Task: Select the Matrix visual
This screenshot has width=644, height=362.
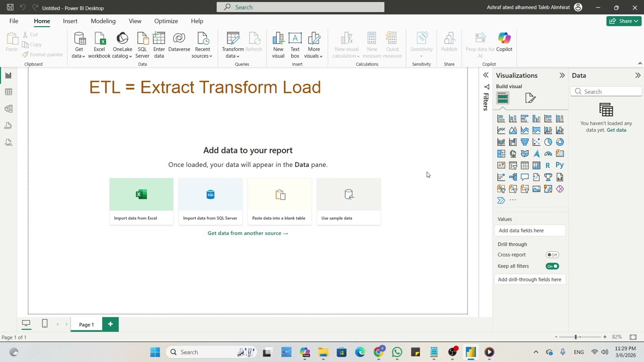Action: tap(536, 165)
